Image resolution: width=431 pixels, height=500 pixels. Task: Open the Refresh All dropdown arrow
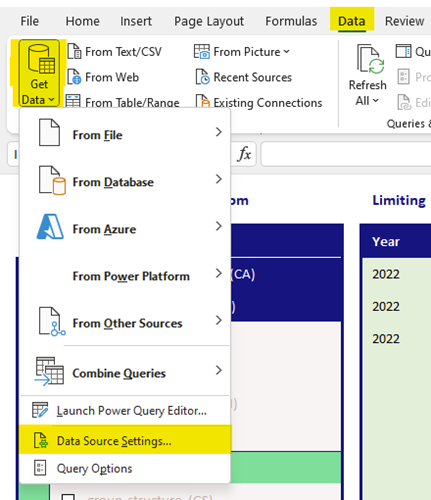coord(376,100)
